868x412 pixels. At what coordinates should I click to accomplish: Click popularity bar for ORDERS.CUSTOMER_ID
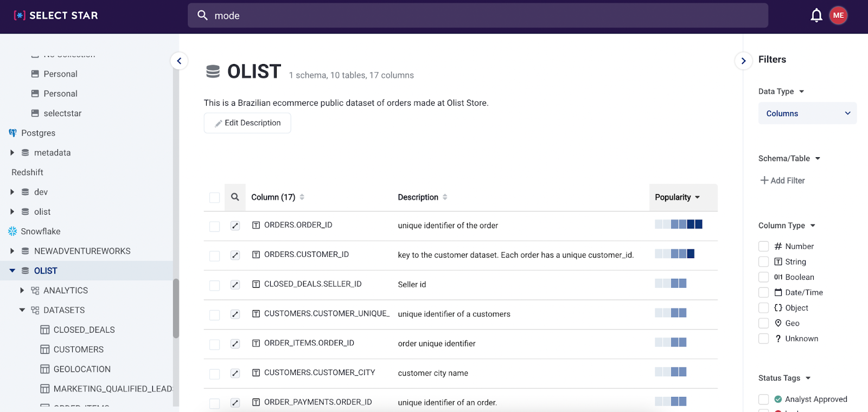pos(674,254)
